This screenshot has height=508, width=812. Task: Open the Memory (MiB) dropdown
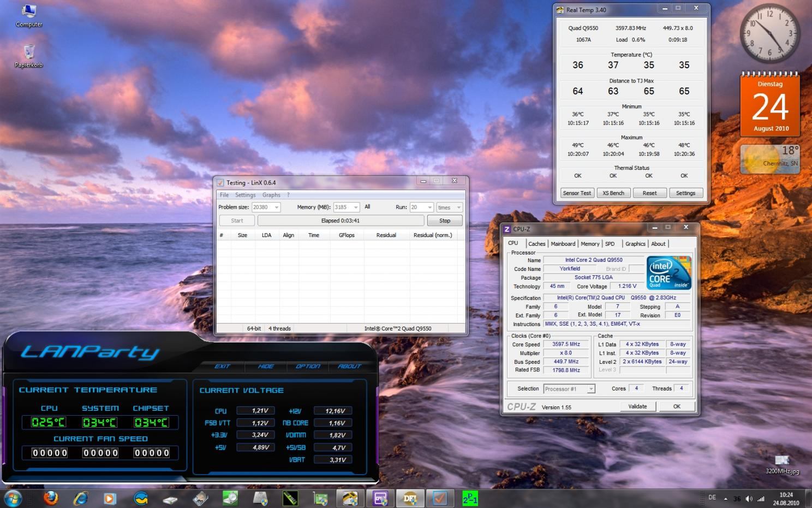coord(356,208)
